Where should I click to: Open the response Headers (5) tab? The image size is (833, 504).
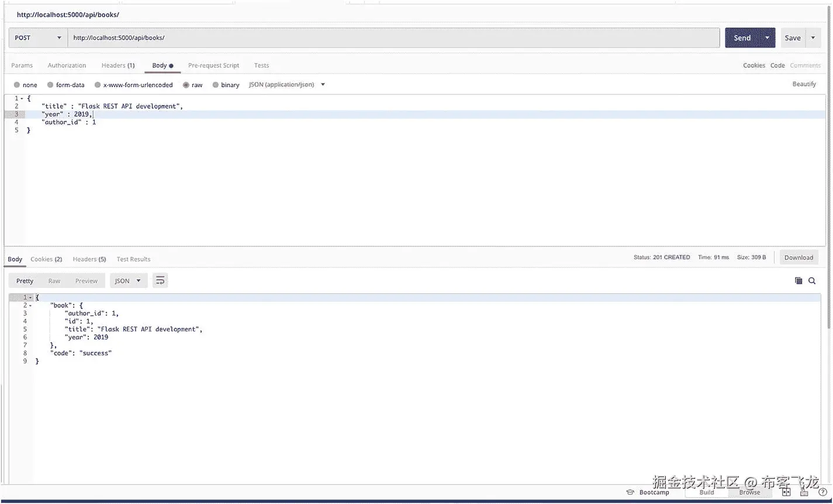[x=89, y=259]
